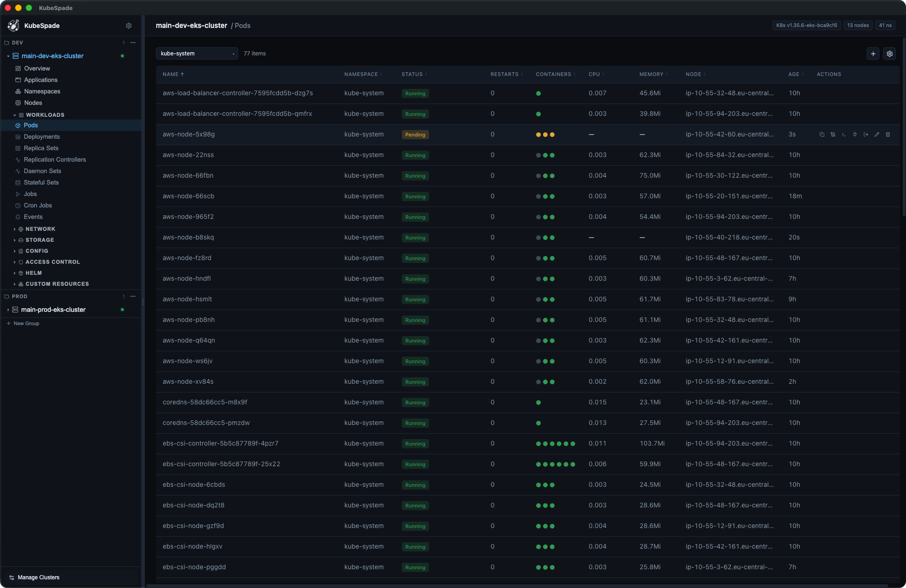Open logs icon for aws-node-5x98g

(833, 135)
